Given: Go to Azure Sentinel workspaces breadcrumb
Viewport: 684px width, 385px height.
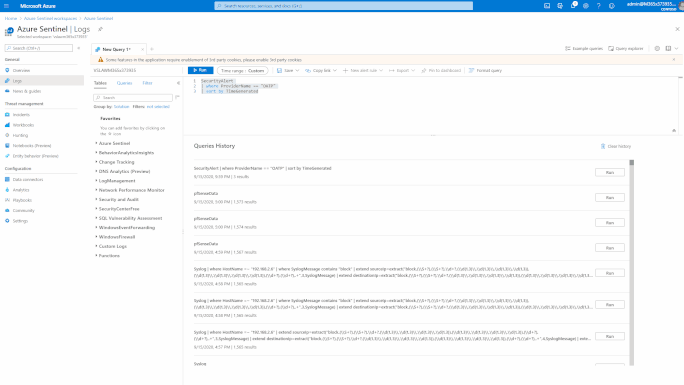Looking at the screenshot, I should [50, 18].
